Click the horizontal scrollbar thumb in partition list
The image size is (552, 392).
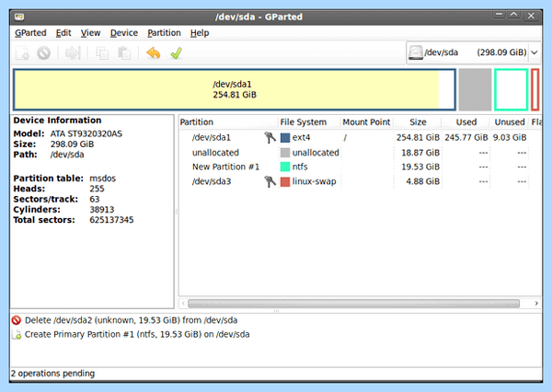353,304
